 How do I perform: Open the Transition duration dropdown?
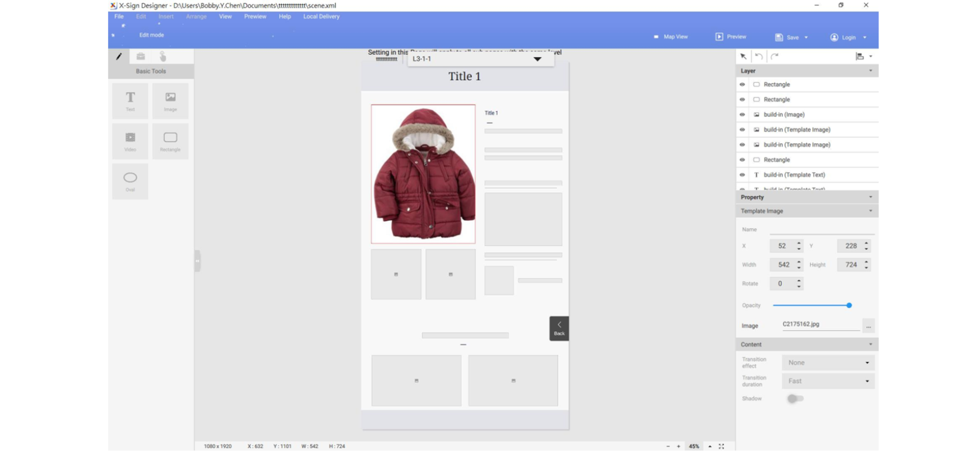point(827,381)
